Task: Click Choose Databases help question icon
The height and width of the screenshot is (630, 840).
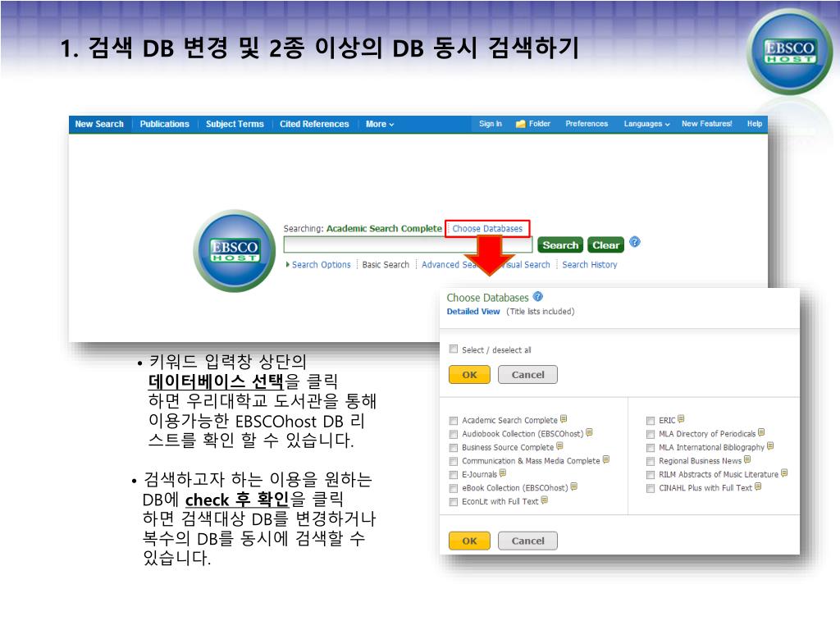Action: click(x=538, y=297)
